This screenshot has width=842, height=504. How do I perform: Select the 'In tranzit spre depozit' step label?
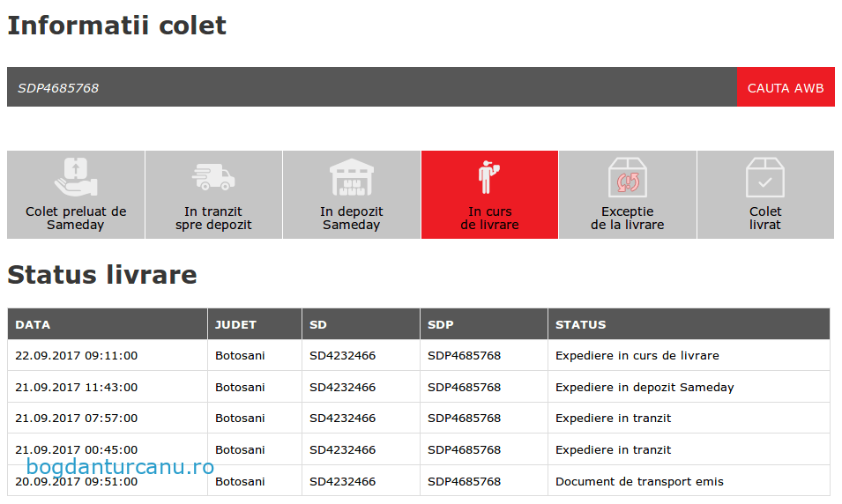213,218
